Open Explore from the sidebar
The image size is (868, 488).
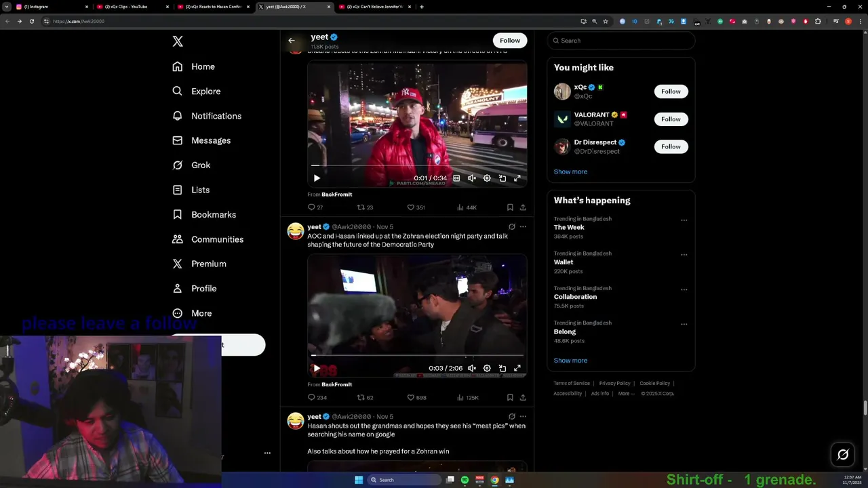point(197,91)
